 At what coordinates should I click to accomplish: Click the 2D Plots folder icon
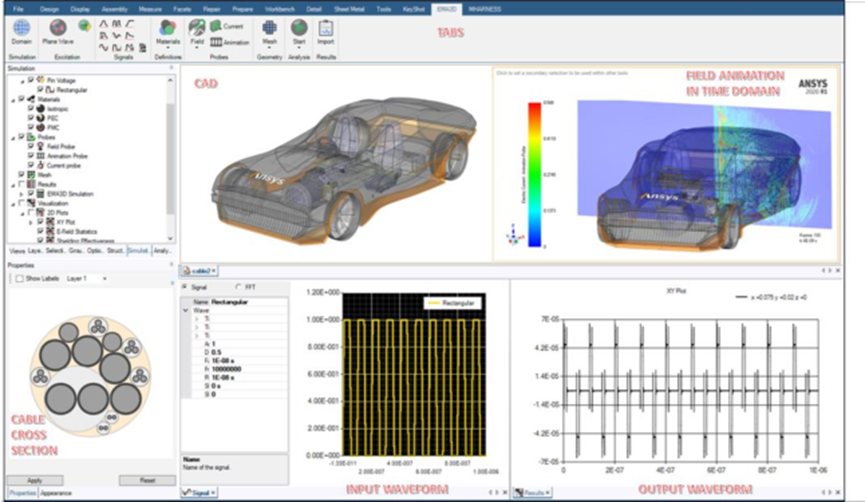point(40,212)
